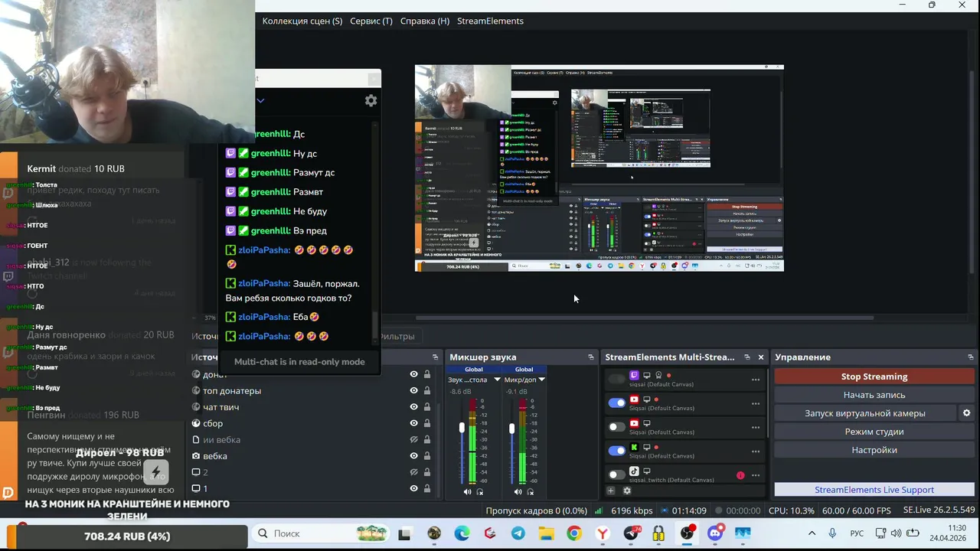This screenshot has width=980, height=551.
Task: Open File Explorer from the taskbar
Action: point(546,533)
